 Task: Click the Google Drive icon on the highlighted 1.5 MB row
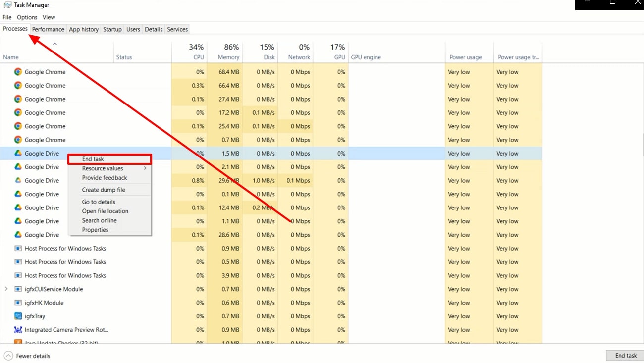[18, 154]
